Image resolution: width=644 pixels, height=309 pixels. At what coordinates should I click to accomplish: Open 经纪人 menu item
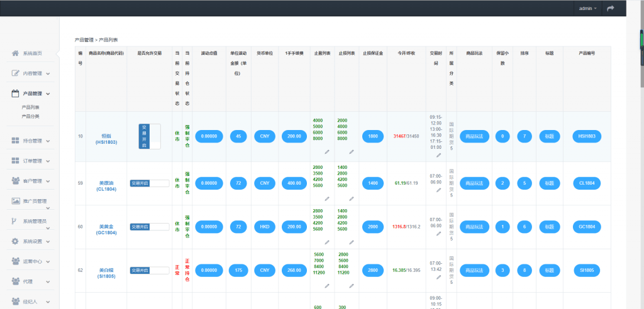coord(30,301)
